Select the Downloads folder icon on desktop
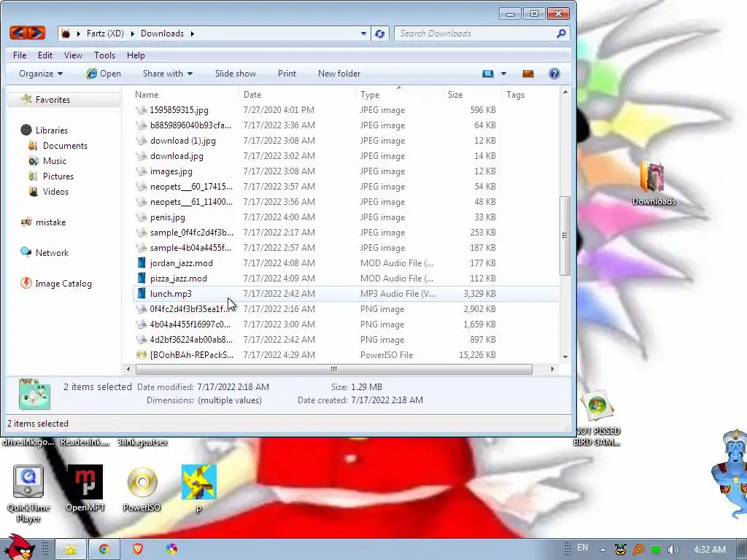This screenshot has height=560, width=747. [653, 178]
